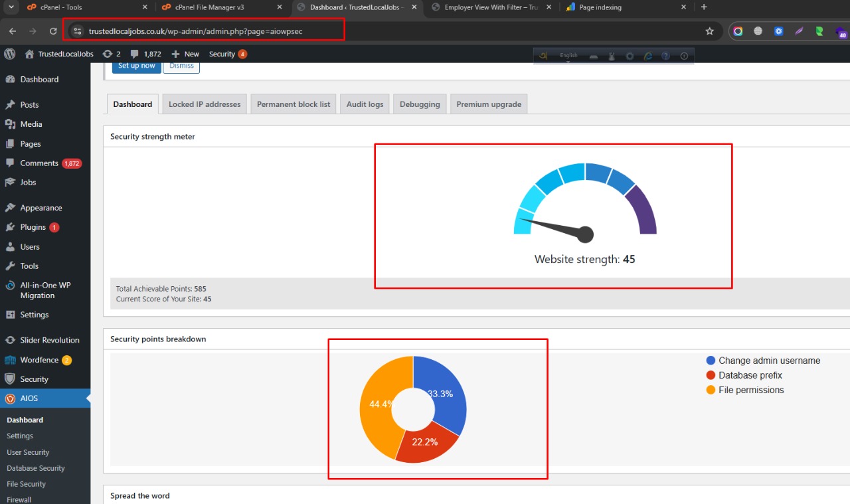
Task: Open the purple extension with 40 badge
Action: point(841,32)
